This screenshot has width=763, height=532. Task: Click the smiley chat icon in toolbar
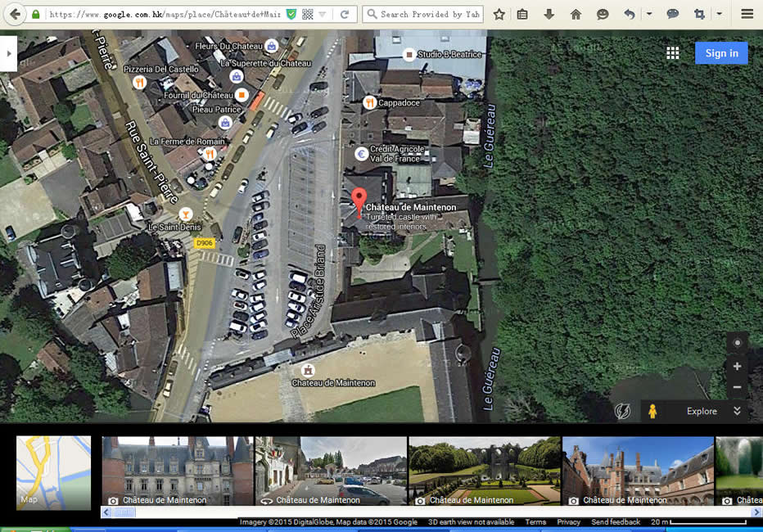[603, 15]
